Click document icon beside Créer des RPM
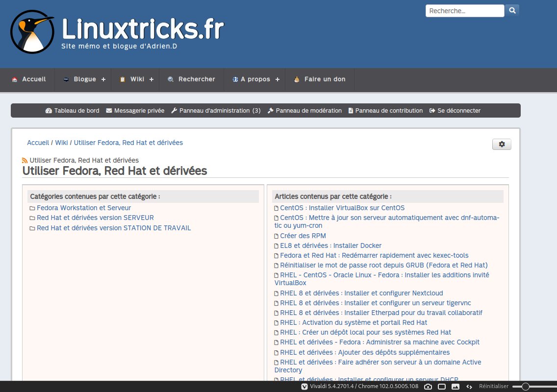The width and height of the screenshot is (557, 392). coord(277,236)
